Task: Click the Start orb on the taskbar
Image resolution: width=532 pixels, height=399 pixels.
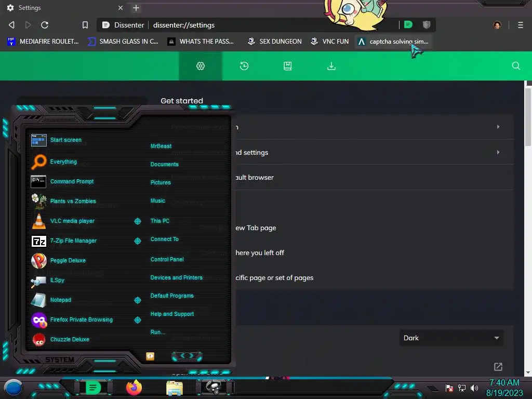Action: tap(13, 388)
